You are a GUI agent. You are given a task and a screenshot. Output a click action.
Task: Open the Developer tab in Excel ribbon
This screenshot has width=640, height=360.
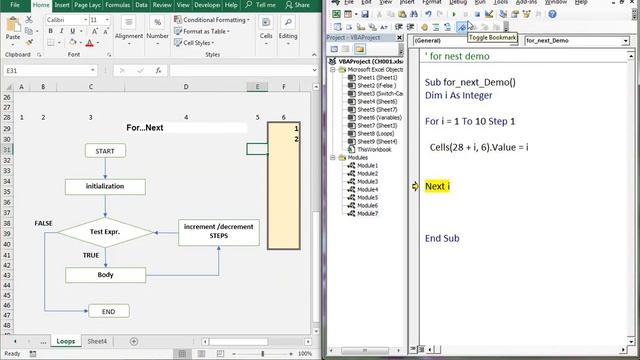[x=207, y=5]
